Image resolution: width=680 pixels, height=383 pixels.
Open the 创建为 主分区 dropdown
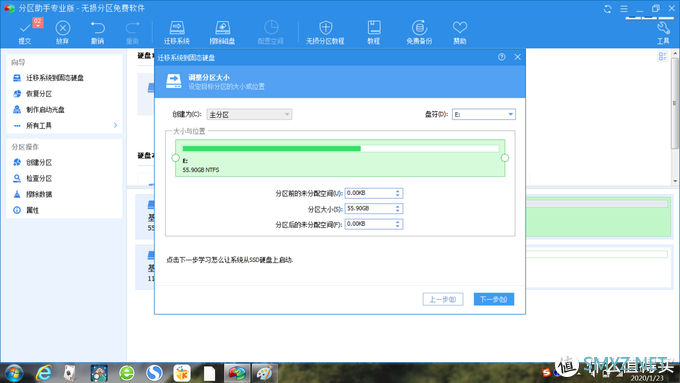pos(249,115)
